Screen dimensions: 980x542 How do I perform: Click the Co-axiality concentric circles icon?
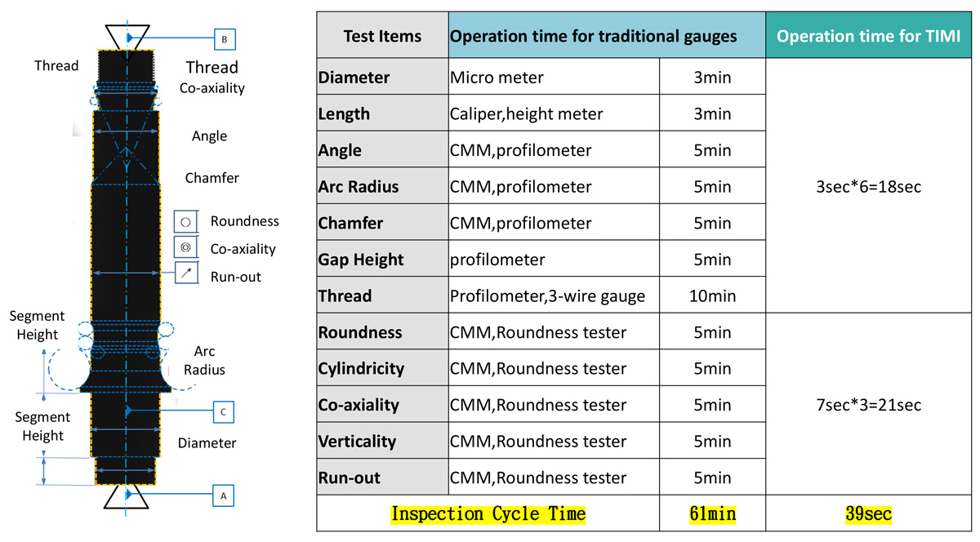tap(185, 247)
